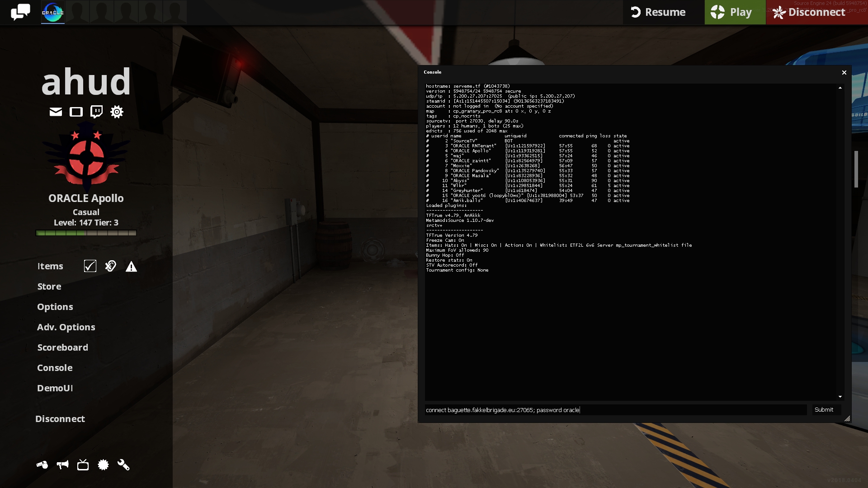
Task: Click the red Disconnect button in top bar
Action: [x=816, y=12]
